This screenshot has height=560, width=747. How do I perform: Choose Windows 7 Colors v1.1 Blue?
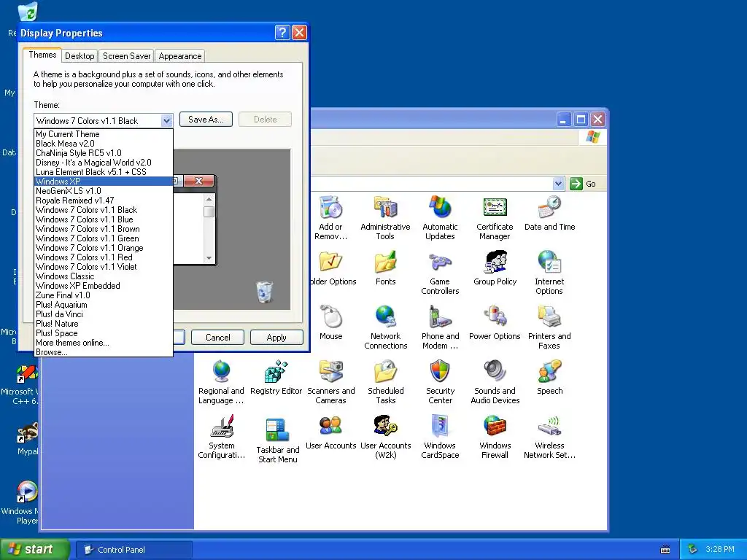[104, 219]
